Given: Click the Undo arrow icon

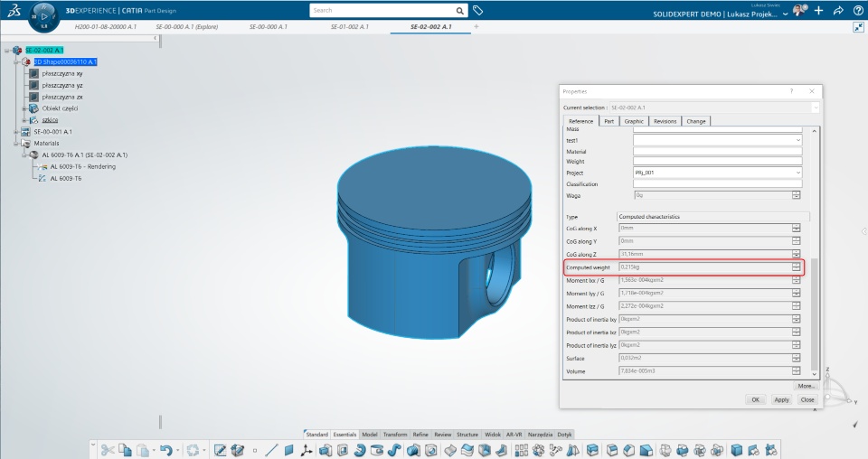Looking at the screenshot, I should coord(166,450).
